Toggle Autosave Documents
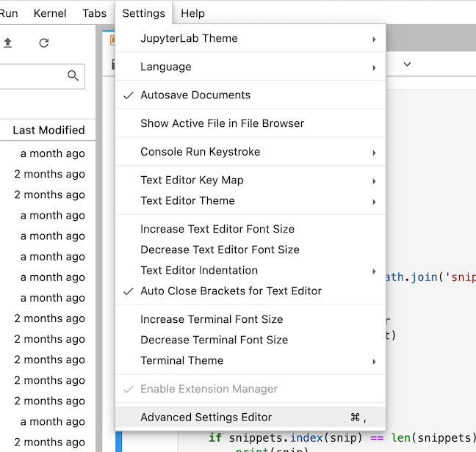Viewport: 476px width, 452px height. (250, 95)
